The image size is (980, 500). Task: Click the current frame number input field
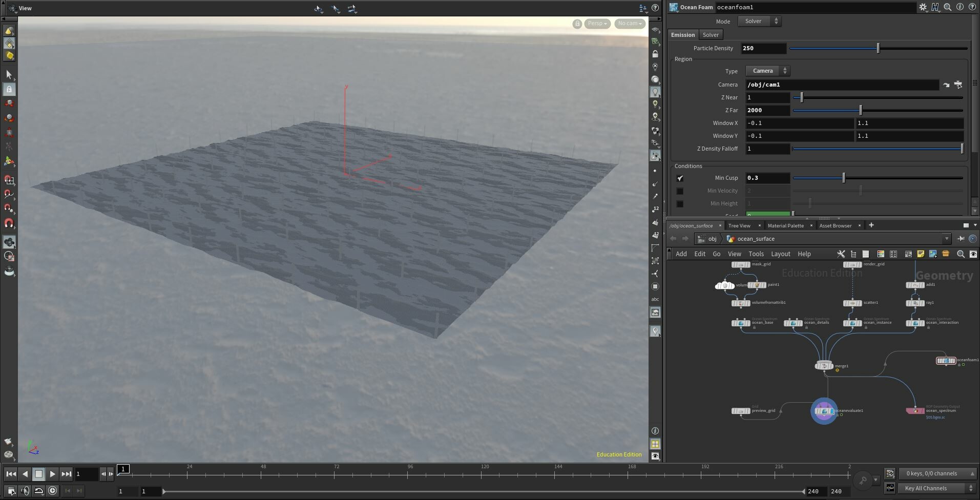pos(86,474)
